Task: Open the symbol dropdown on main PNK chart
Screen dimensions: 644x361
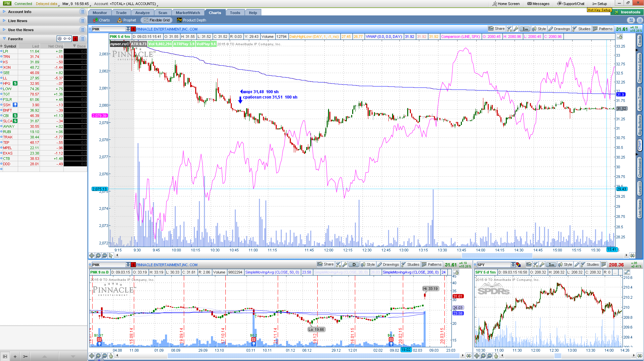Action: [x=128, y=29]
